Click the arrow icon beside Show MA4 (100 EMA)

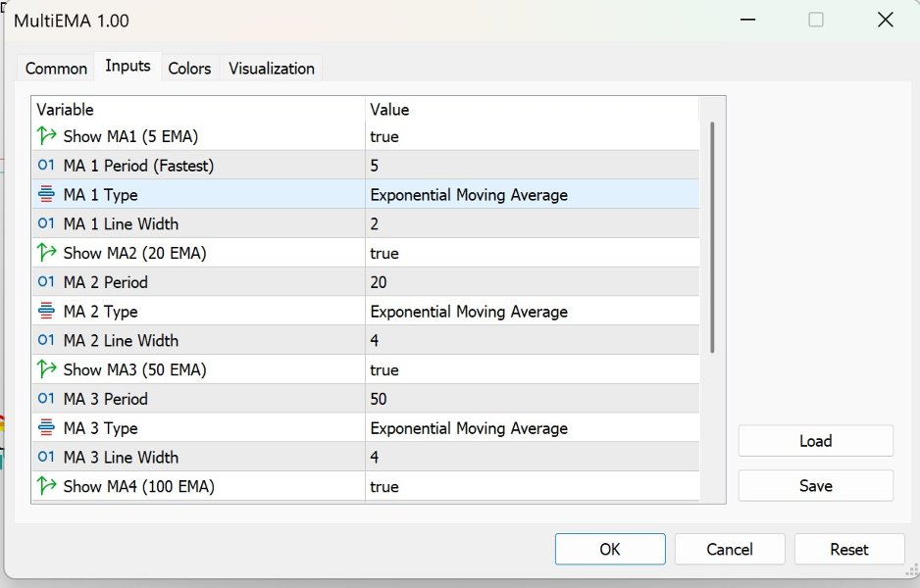point(46,486)
